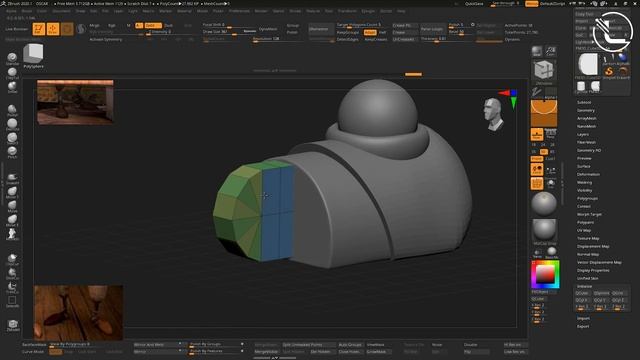Open the bottom-left reference image thumbnail
The width and height of the screenshot is (640, 360).
click(x=78, y=313)
